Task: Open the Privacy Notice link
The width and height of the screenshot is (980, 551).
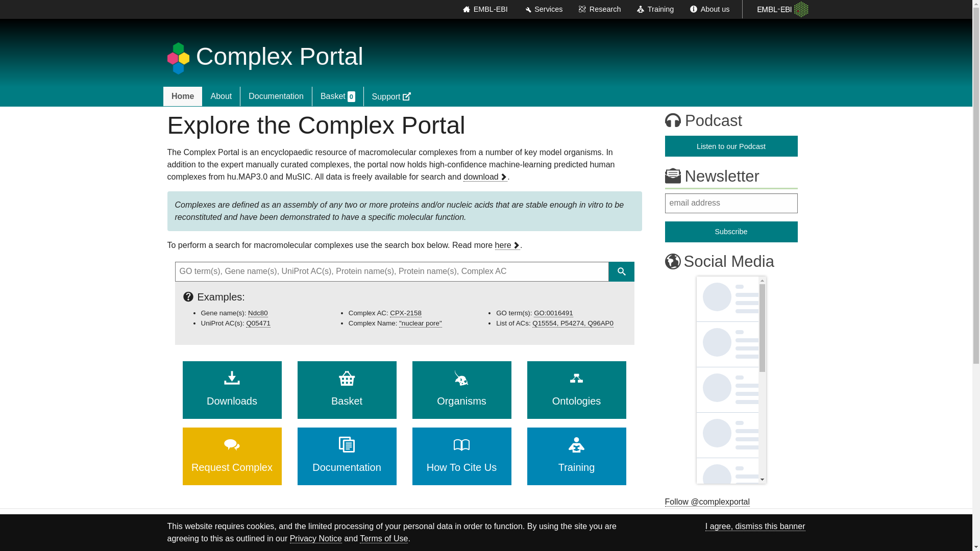Action: (x=316, y=539)
